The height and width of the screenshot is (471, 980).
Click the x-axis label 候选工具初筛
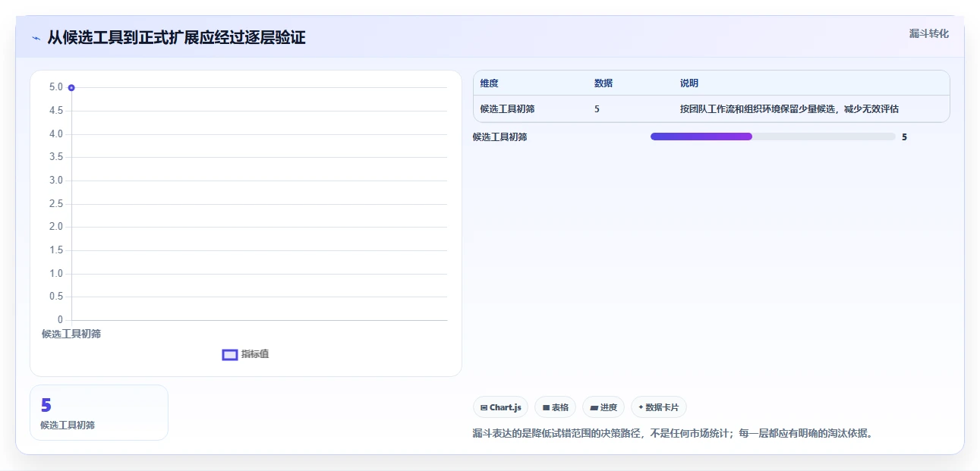71,334
